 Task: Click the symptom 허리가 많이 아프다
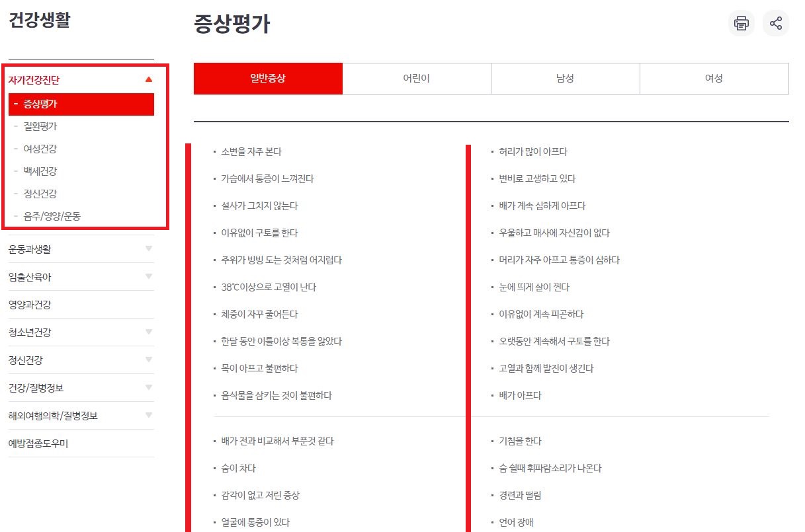531,151
